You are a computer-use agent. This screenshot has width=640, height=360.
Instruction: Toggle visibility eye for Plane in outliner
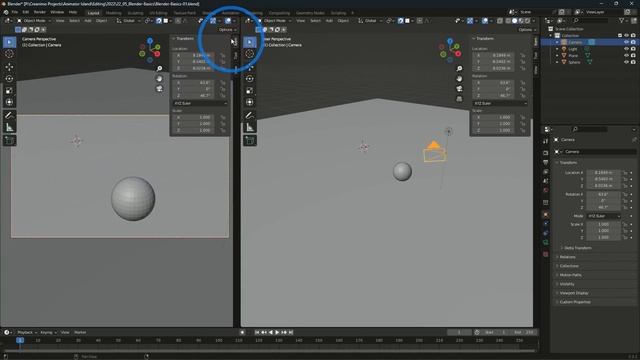pyautogui.click(x=626, y=55)
